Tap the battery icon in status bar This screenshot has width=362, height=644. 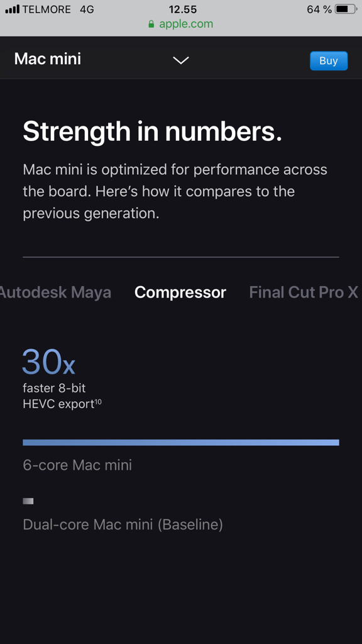346,9
